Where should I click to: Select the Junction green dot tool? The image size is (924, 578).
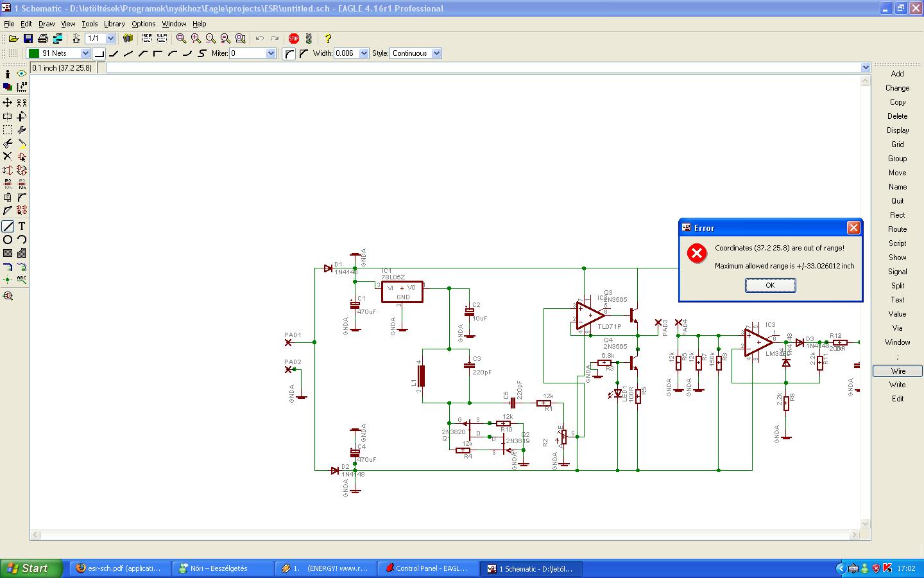[8, 280]
